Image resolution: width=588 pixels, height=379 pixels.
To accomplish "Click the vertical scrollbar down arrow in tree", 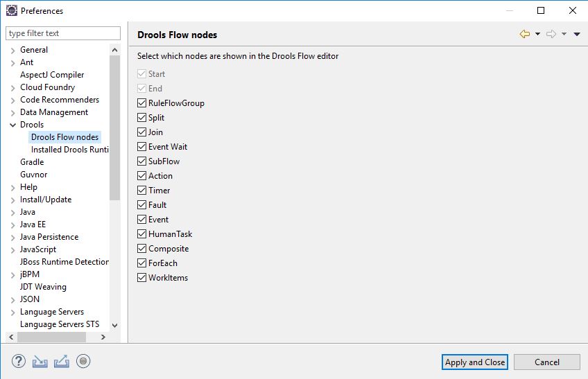I will coord(115,325).
